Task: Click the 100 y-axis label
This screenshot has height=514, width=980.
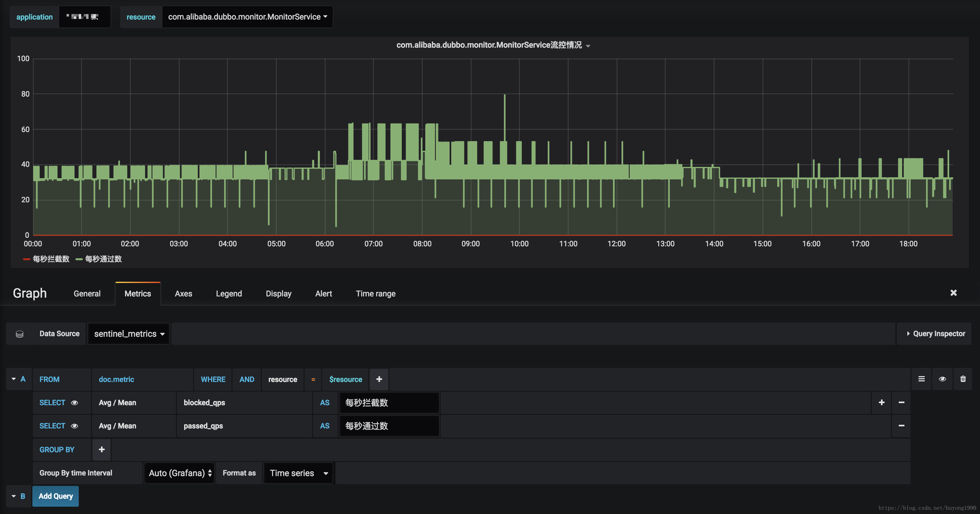Action: click(23, 58)
